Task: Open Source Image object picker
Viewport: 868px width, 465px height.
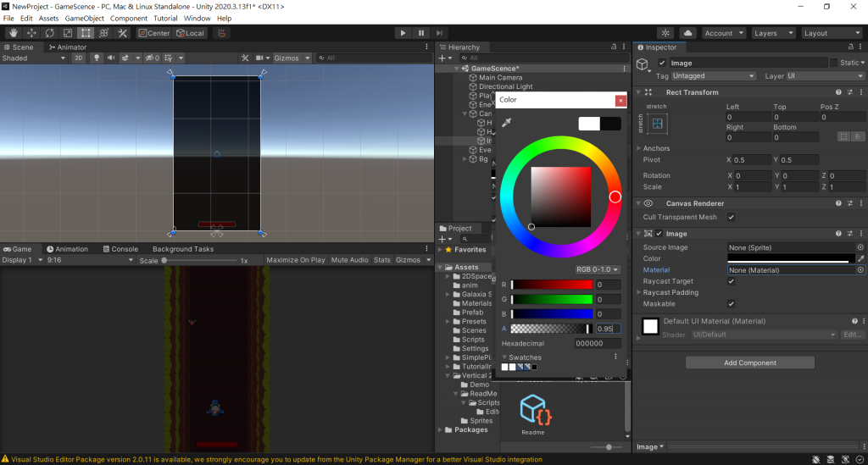Action: [860, 247]
